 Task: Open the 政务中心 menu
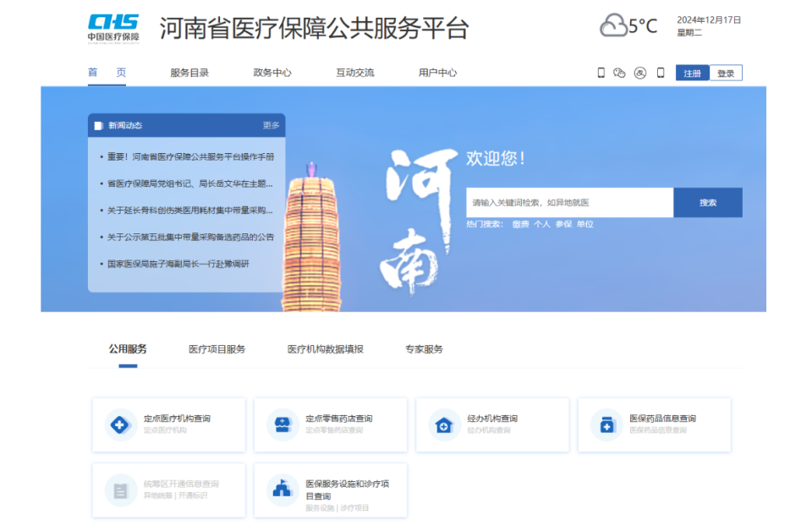272,73
